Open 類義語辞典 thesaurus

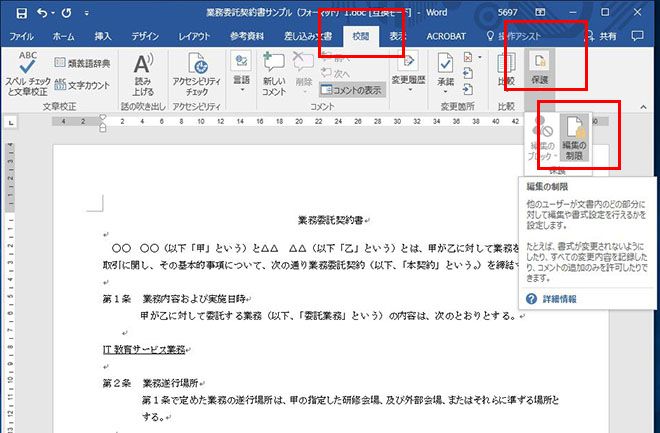(x=84, y=60)
